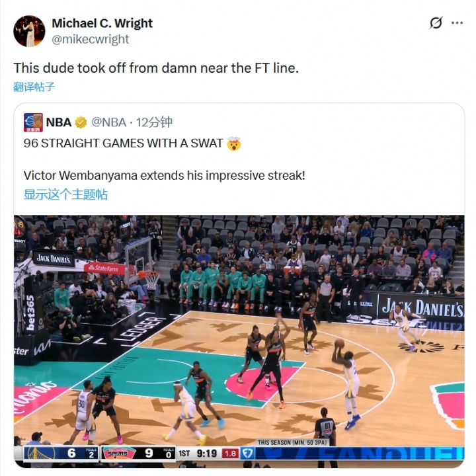Viewport: 476px width, 476px height.
Task: Click the NBA gold verified badge
Action: (x=81, y=122)
